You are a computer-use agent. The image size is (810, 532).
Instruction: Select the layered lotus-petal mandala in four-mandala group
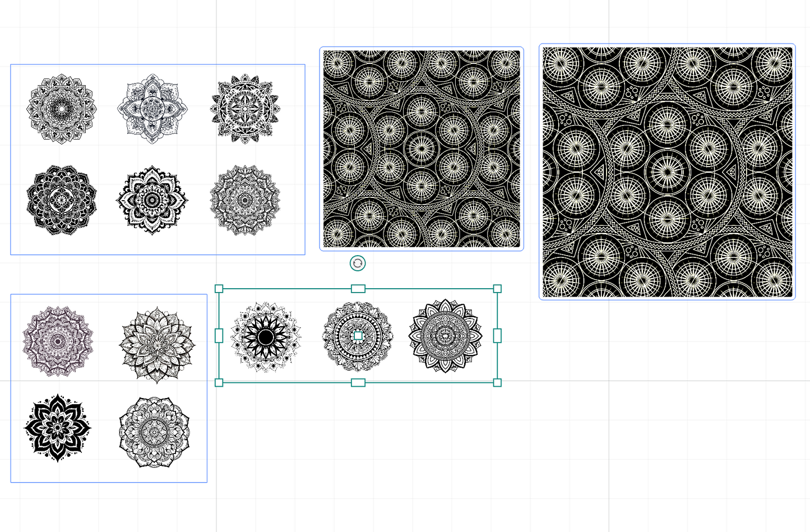click(x=157, y=344)
